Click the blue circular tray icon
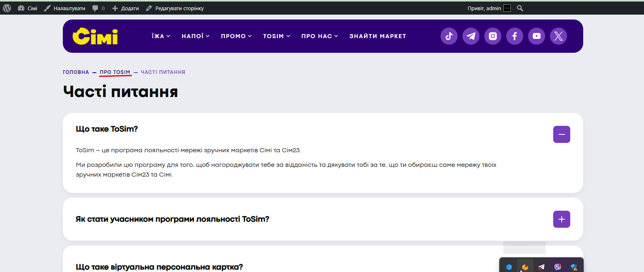Viewport: 644px width, 272px height. [x=509, y=267]
